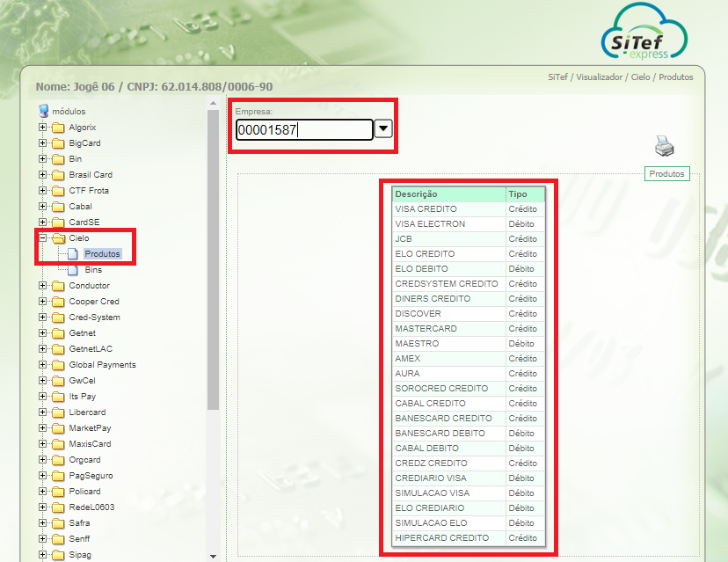728x562 pixels.
Task: Select the Produtos tree item under Cielo
Action: (x=102, y=253)
